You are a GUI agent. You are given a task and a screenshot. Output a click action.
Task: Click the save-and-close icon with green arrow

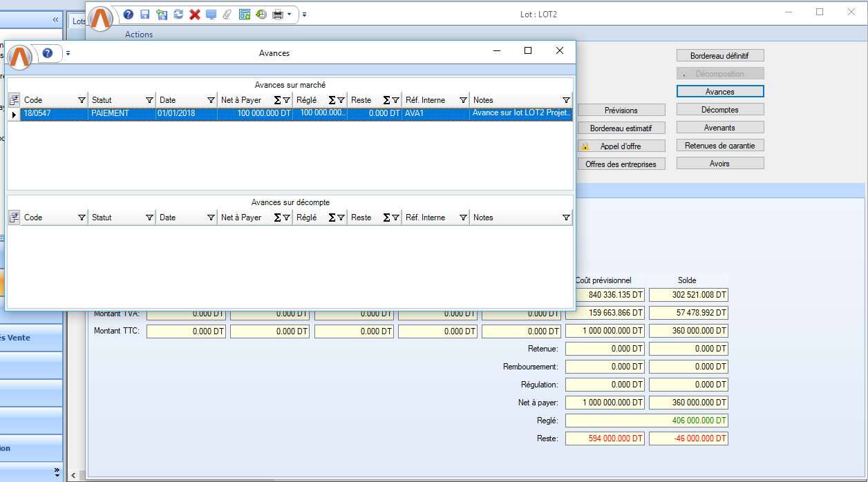click(162, 15)
